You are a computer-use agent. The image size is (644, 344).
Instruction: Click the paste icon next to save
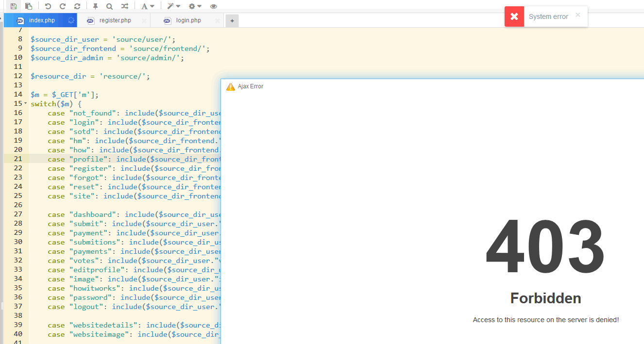pos(29,6)
